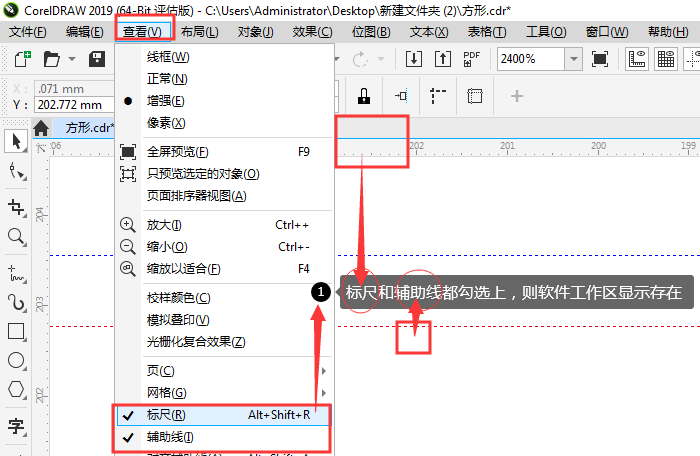700x456 pixels.
Task: Select the Pick tool in the toolbox
Action: pyautogui.click(x=16, y=141)
